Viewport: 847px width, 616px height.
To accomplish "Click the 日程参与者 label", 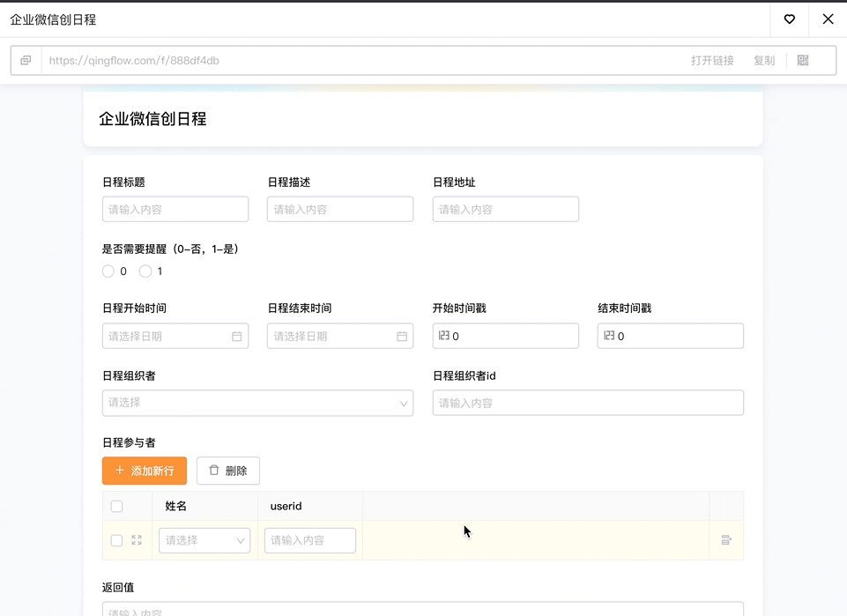I will 129,442.
